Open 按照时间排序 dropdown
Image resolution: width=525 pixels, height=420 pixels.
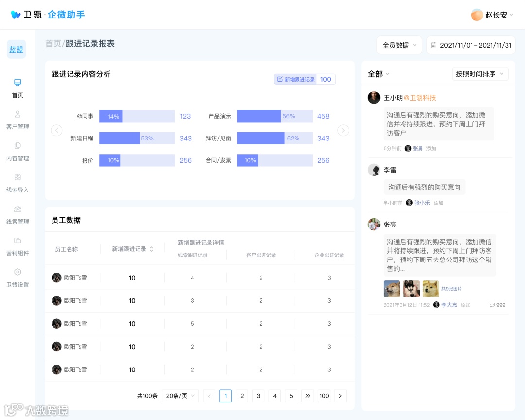click(x=480, y=74)
